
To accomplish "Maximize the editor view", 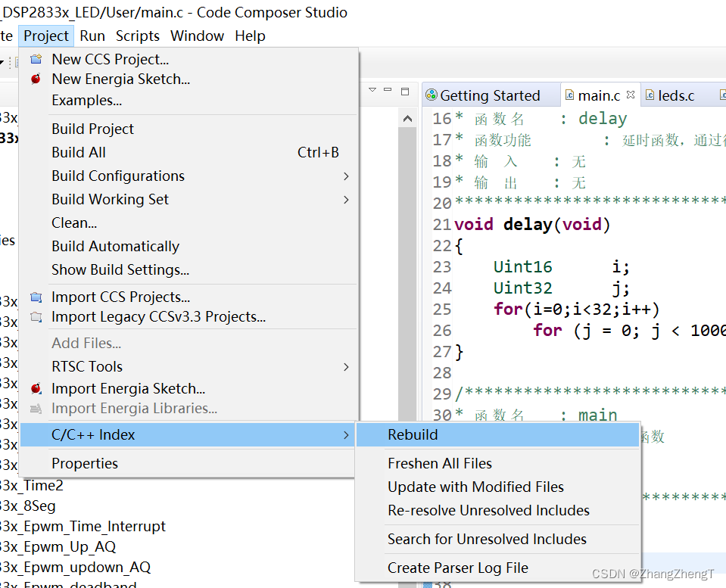I will click(404, 90).
